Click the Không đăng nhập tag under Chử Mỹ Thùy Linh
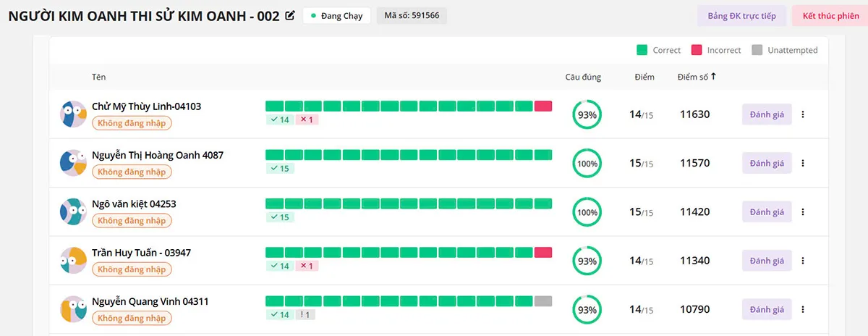 pos(132,123)
